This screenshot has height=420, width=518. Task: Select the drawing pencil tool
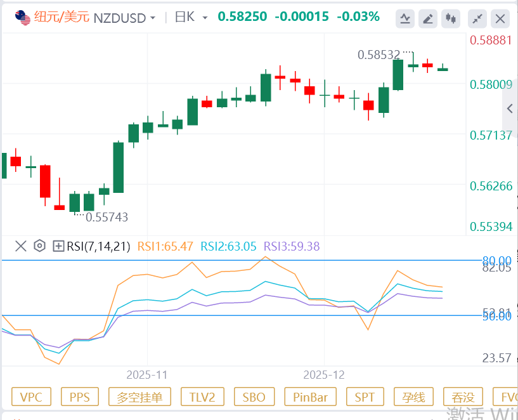pyautogui.click(x=428, y=19)
